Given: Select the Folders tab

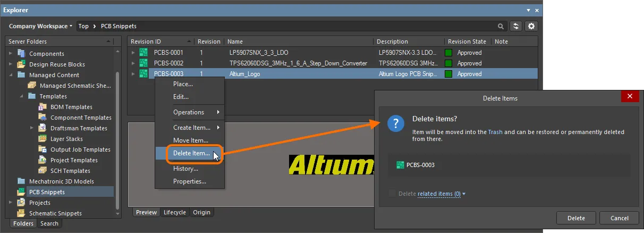Looking at the screenshot, I should coord(23,223).
